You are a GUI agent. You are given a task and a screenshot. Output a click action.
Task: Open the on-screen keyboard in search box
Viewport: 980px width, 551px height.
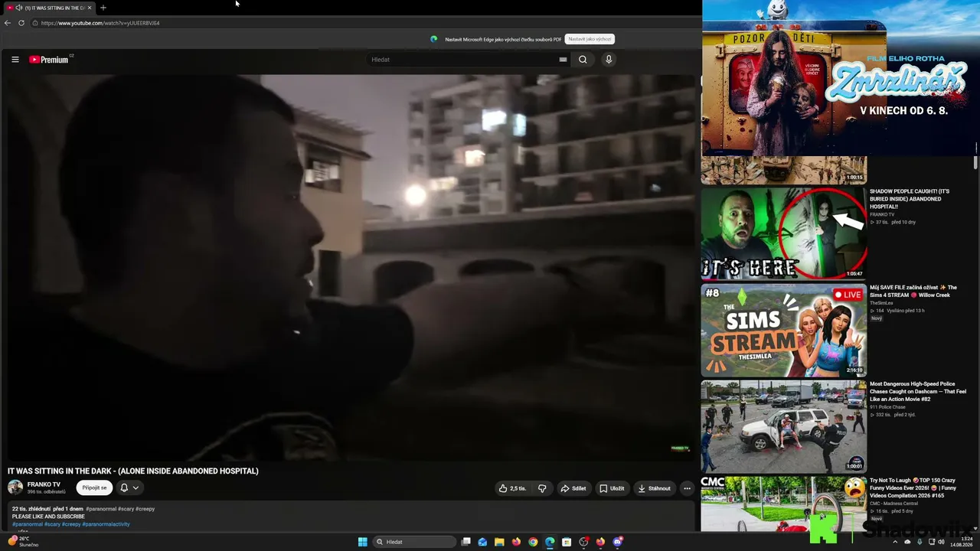pos(563,60)
